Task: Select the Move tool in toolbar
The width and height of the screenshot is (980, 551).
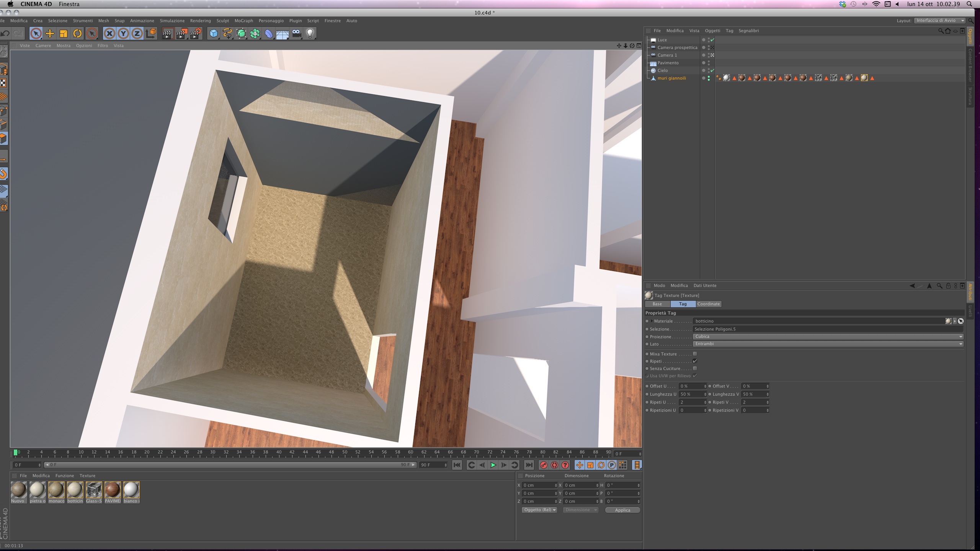Action: point(50,34)
